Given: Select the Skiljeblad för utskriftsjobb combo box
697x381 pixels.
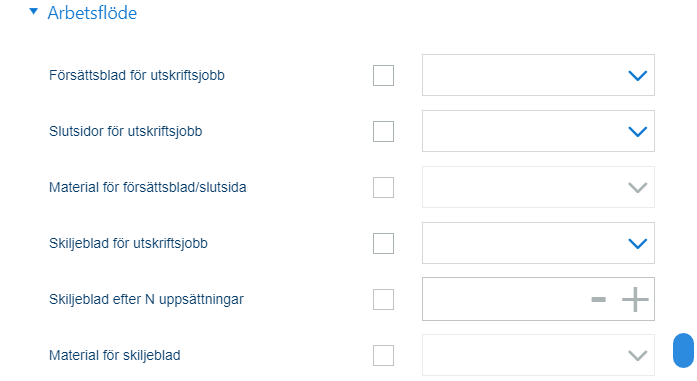Looking at the screenshot, I should [538, 243].
